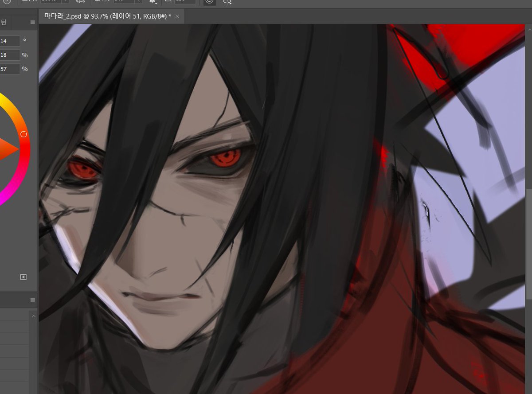Viewport: 532px width, 394px height.
Task: Open the brush settings gear dropdown
Action: click(x=153, y=2)
